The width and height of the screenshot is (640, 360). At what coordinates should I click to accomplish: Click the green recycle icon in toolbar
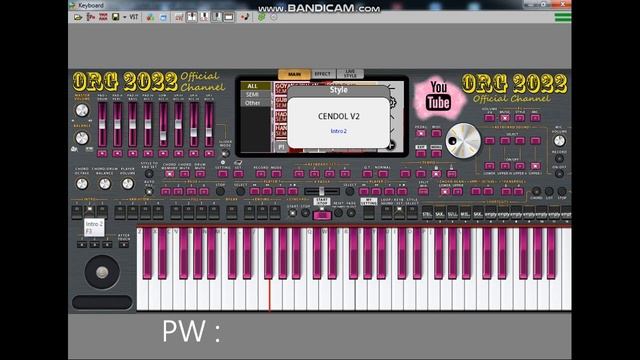coord(261,17)
